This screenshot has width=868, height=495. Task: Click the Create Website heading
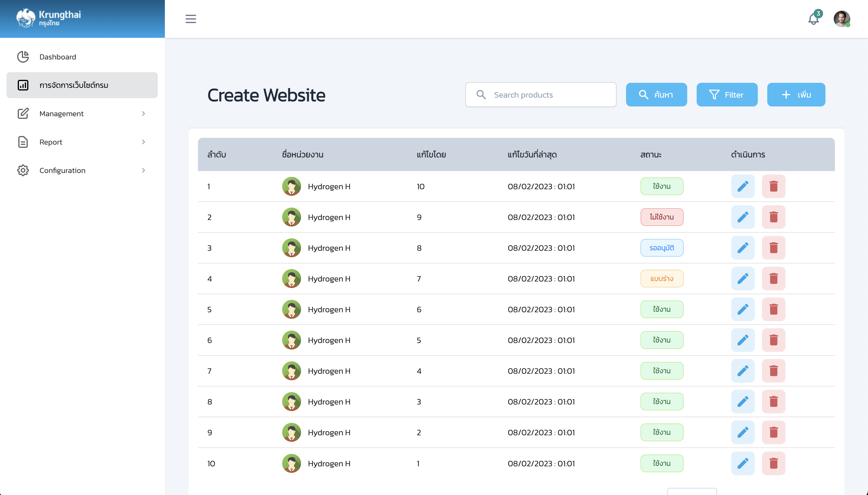(266, 95)
